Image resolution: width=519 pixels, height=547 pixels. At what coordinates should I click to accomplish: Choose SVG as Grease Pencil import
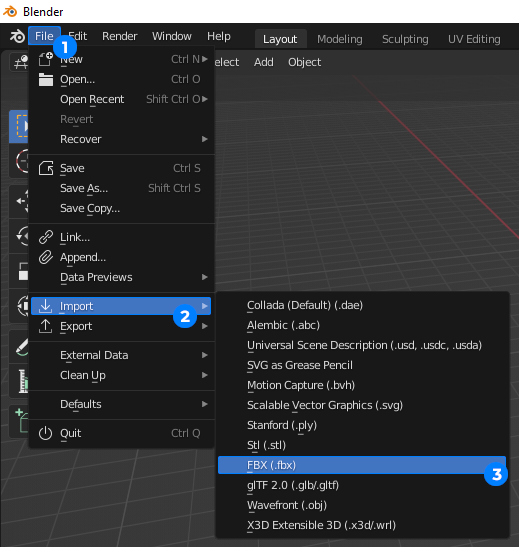362,365
